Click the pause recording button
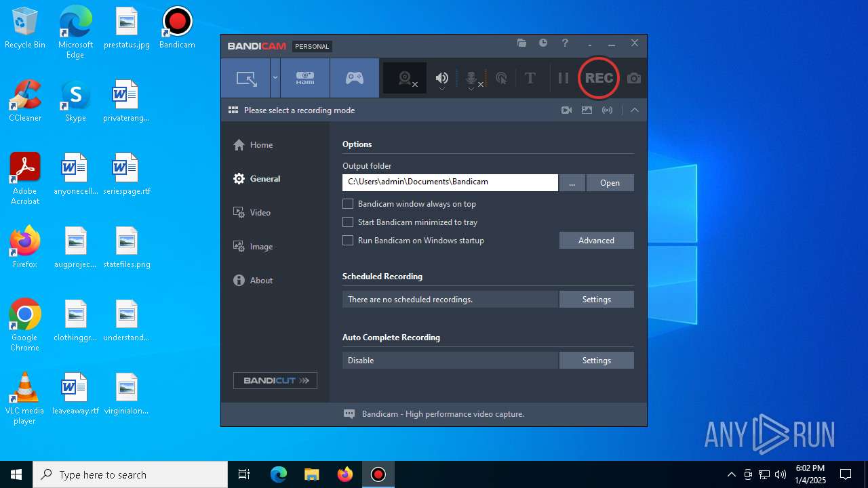 pyautogui.click(x=563, y=78)
